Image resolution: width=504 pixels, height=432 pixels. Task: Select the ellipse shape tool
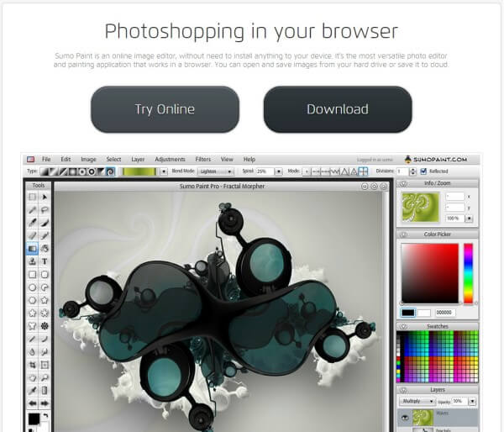(32, 287)
